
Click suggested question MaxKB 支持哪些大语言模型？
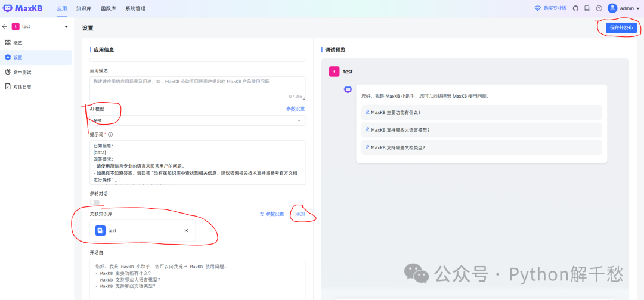tap(481, 130)
